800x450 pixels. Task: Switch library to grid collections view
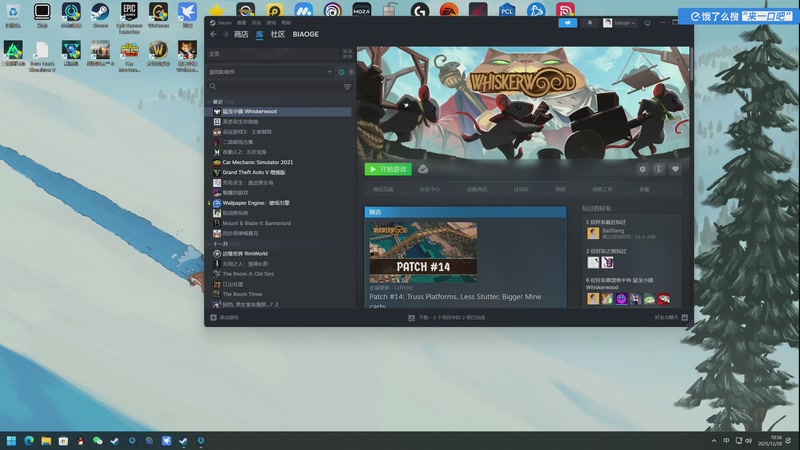click(x=347, y=54)
